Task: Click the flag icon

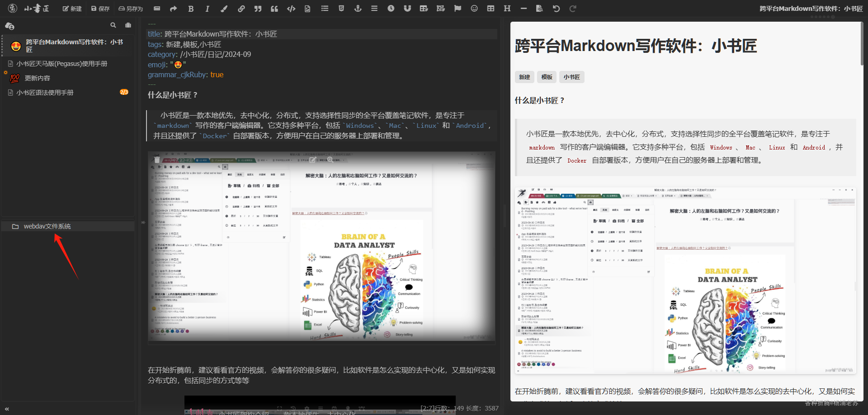Action: coord(458,9)
